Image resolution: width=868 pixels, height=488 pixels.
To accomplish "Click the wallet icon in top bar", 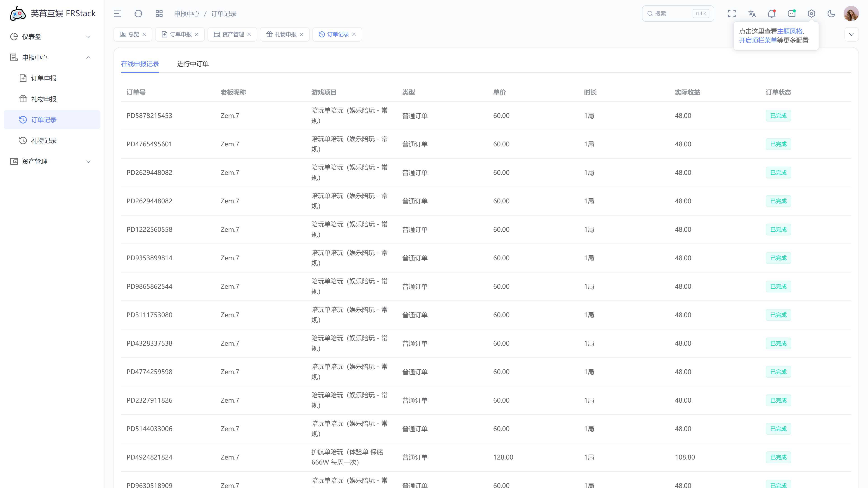I will tap(792, 14).
